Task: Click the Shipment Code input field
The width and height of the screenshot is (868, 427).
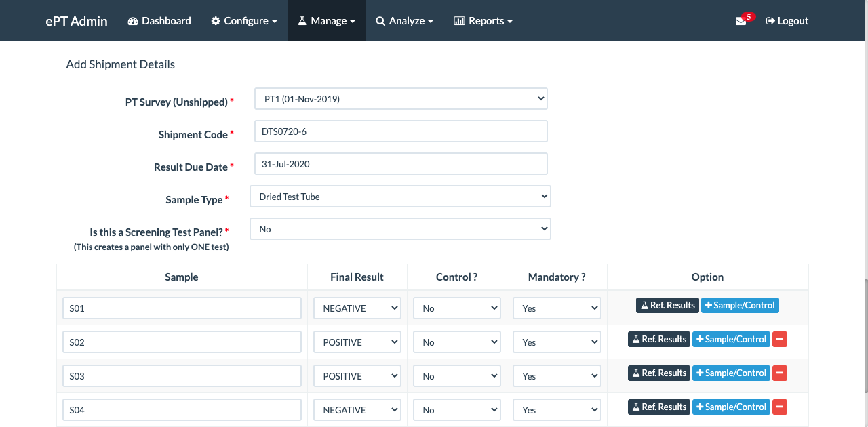Action: (401, 131)
